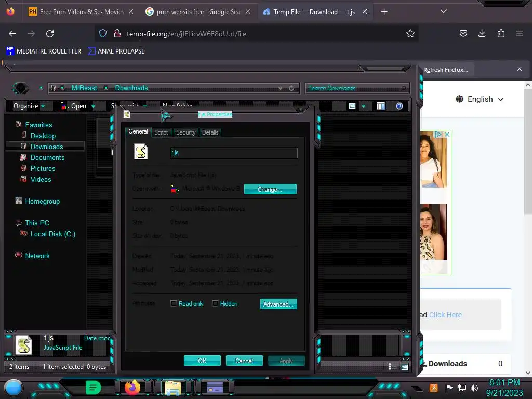Image resolution: width=532 pixels, height=399 pixels.
Task: Open the view options dropdown arrow
Action: (x=363, y=106)
